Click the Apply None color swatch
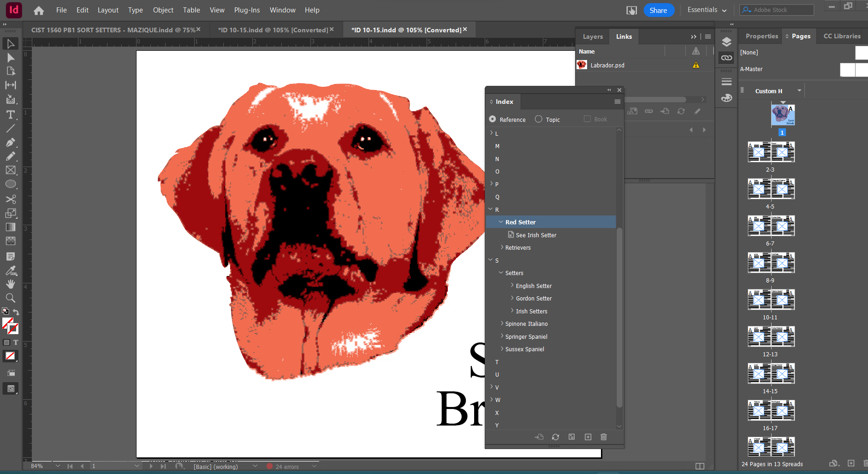868x474 pixels. pos(10,356)
